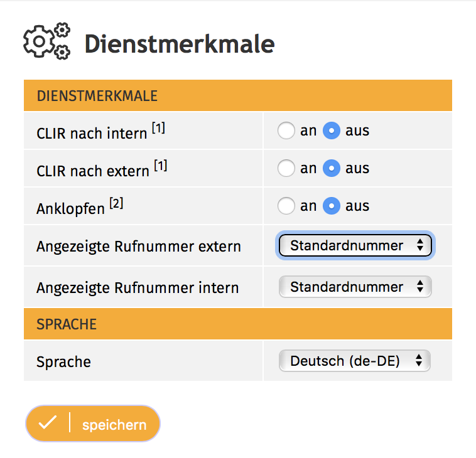Select 'aus' for CLIR nach intern
Viewport: 476px width, 458px height.
point(332,131)
